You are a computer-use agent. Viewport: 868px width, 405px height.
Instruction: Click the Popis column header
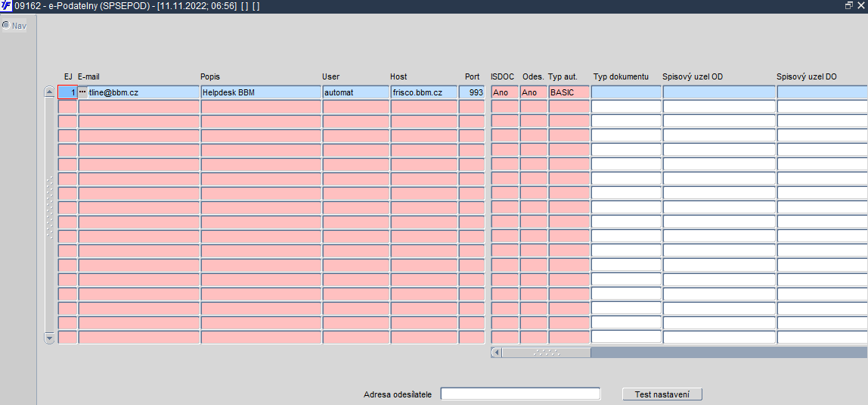point(209,76)
